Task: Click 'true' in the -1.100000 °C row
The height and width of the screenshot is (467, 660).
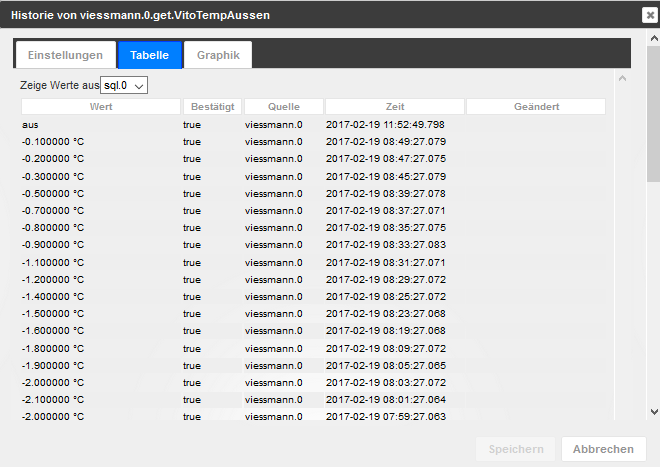Action: [x=192, y=263]
